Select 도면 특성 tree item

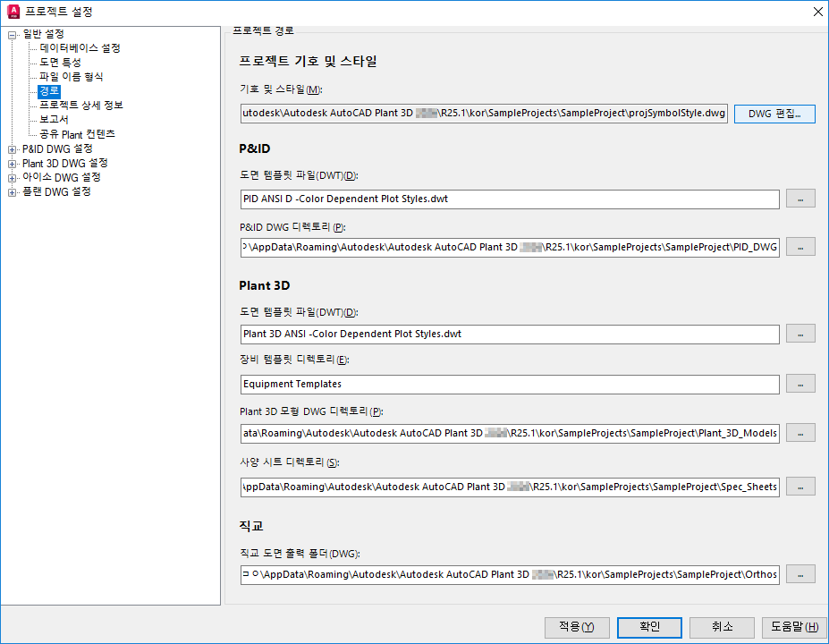pyautogui.click(x=60, y=63)
